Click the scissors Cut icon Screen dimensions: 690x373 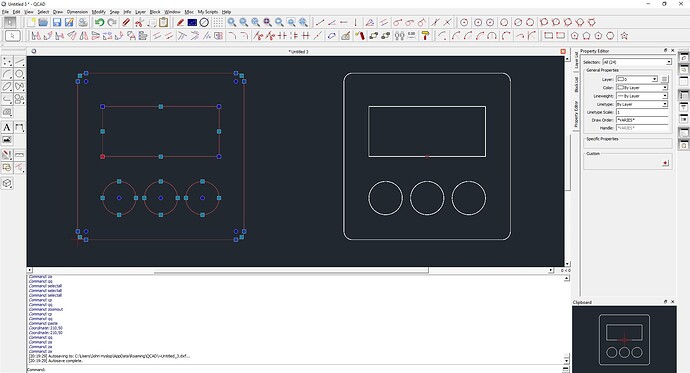coord(139,22)
